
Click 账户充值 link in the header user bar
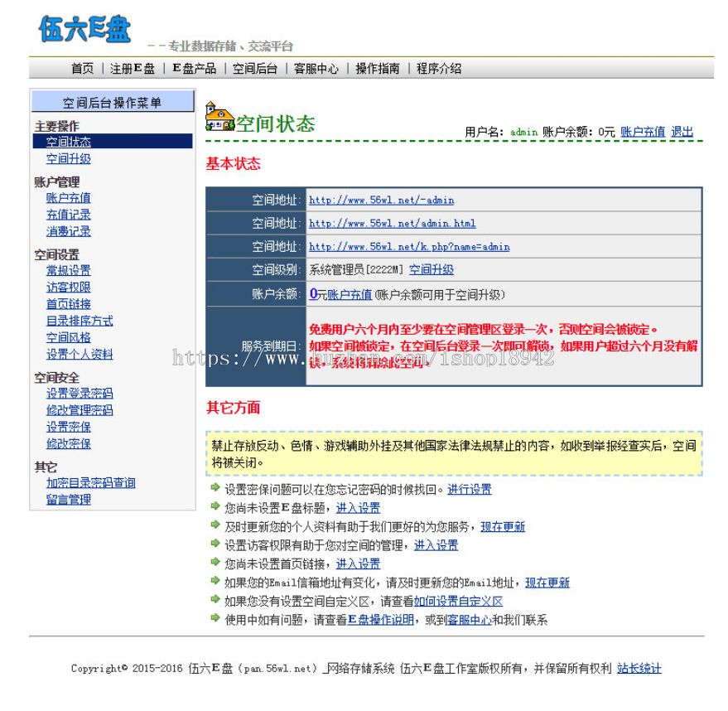pos(643,132)
